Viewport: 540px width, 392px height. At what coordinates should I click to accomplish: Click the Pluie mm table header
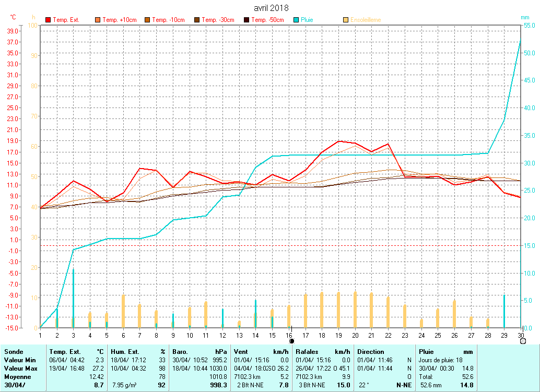coord(427,352)
